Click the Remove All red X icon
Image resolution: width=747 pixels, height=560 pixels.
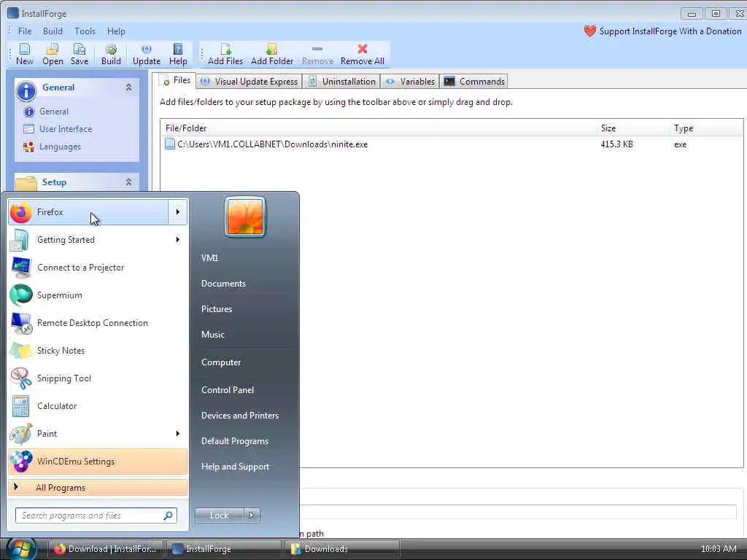point(362,49)
